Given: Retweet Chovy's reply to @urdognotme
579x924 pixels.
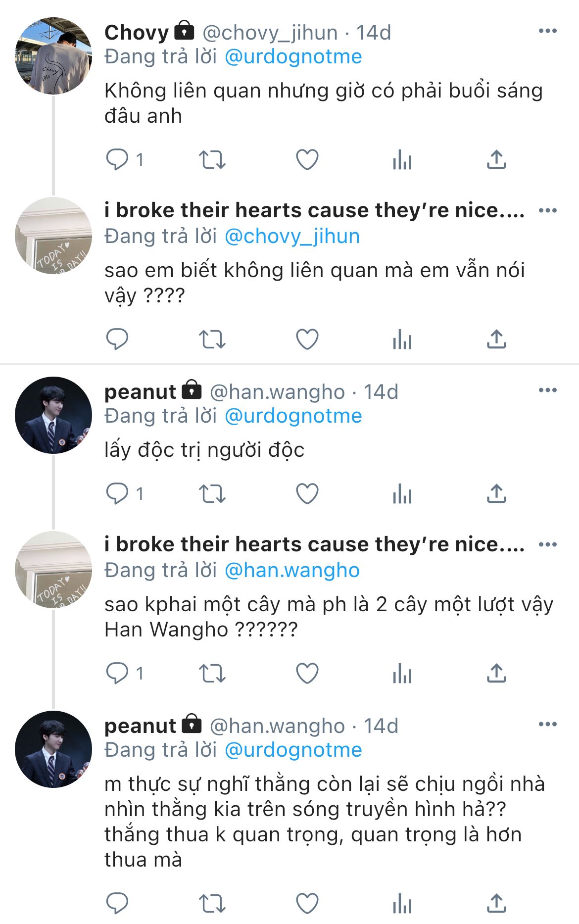Looking at the screenshot, I should pos(212,160).
